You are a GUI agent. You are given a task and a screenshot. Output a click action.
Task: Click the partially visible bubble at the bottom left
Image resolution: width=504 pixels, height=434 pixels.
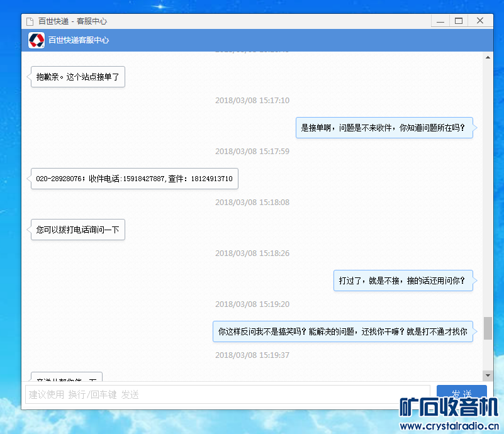click(67, 371)
